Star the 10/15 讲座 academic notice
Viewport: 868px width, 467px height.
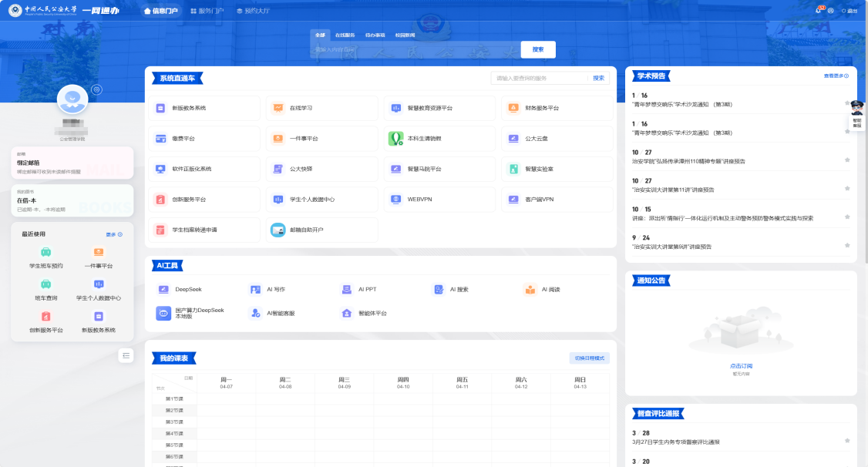[x=847, y=217]
